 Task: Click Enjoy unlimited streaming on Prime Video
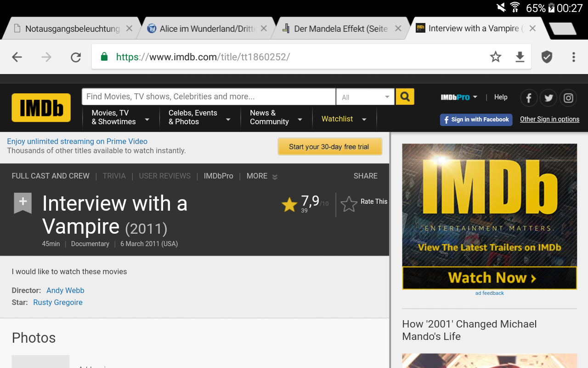(77, 142)
